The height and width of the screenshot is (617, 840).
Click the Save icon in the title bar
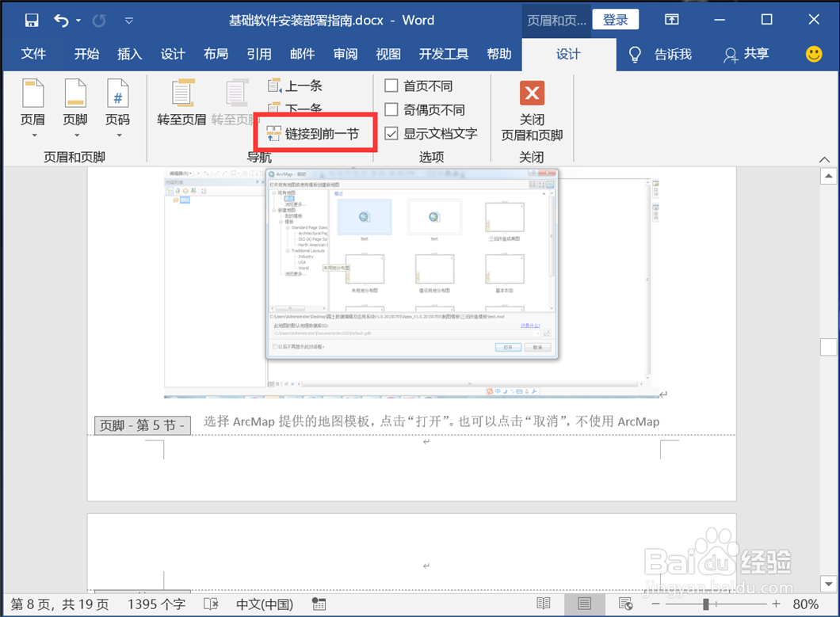tap(32, 21)
